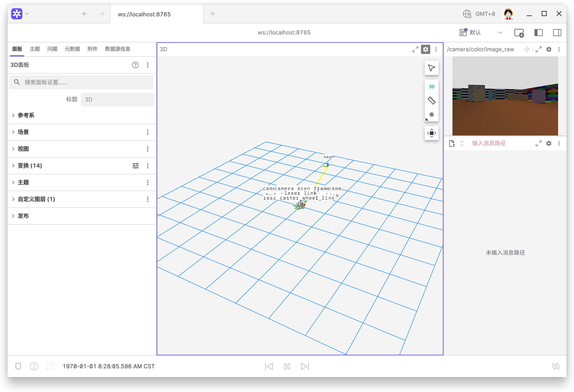Switch to the 附件 tab
Viewport: 574px width, 392px height.
(x=92, y=49)
